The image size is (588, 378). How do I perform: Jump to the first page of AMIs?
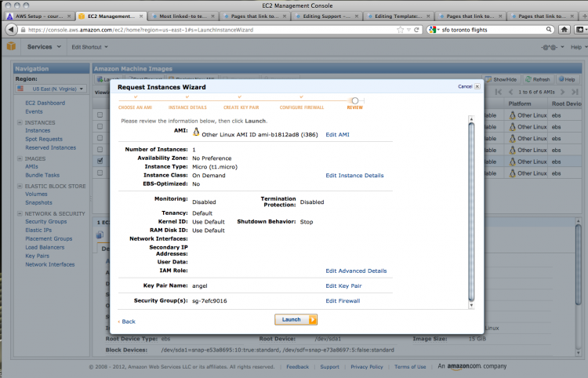498,92
